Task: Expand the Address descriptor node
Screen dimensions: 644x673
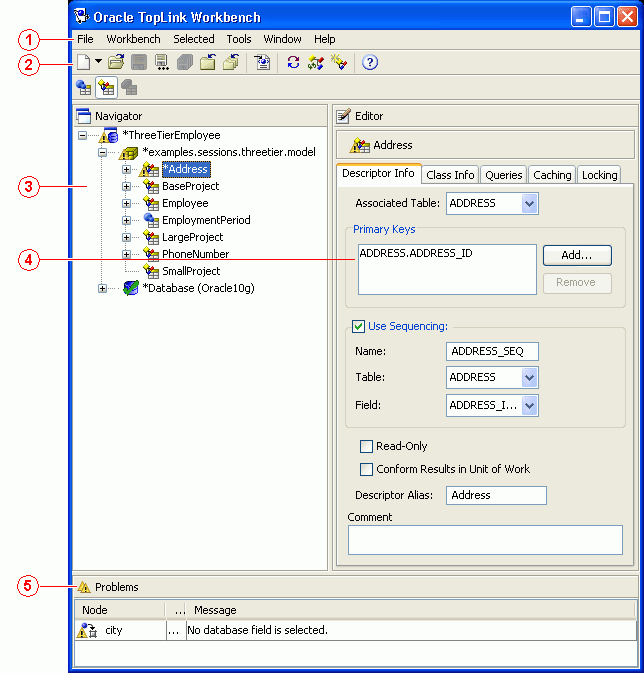Action: pos(126,170)
